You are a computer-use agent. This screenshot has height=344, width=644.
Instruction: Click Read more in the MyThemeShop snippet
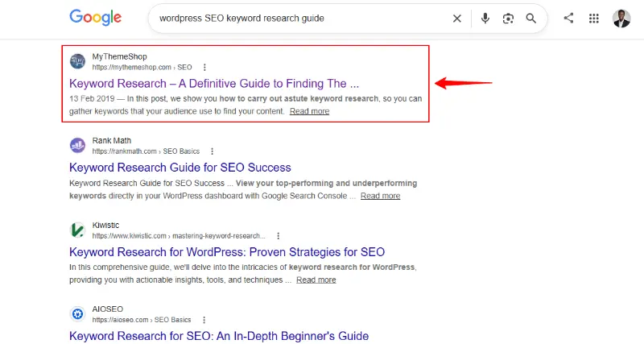click(309, 111)
